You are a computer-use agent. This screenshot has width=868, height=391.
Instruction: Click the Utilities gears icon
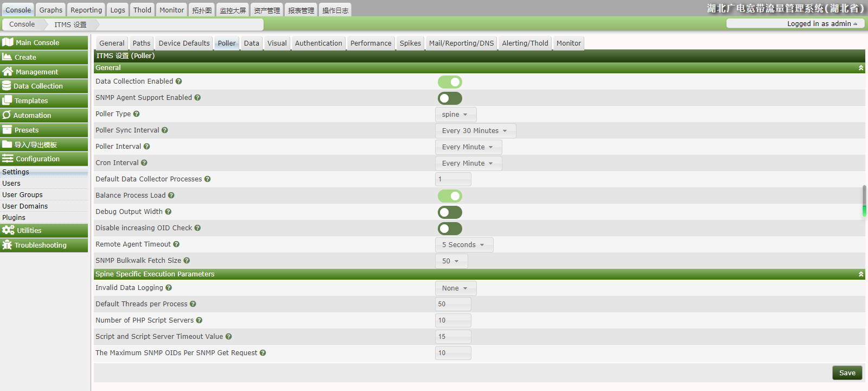[8, 230]
